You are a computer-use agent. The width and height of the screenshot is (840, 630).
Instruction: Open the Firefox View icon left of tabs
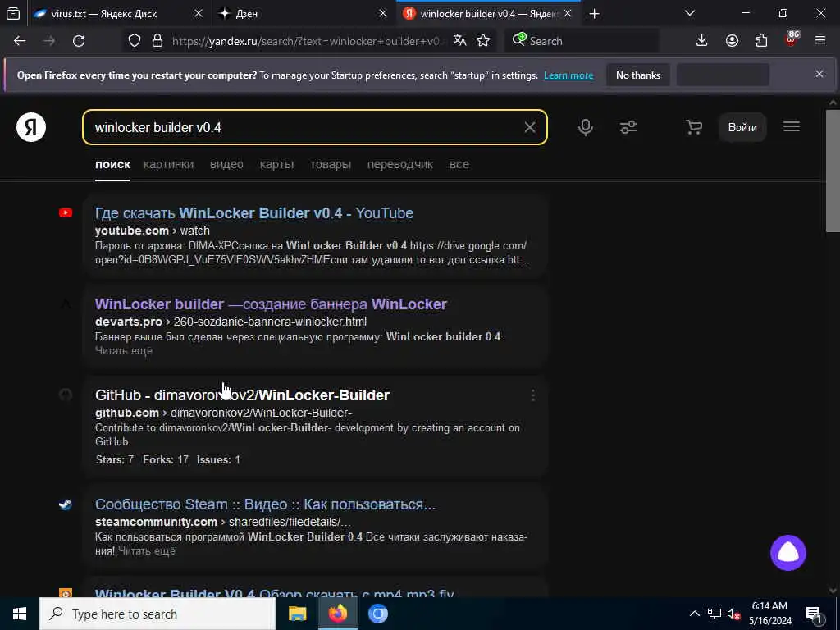pyautogui.click(x=13, y=14)
